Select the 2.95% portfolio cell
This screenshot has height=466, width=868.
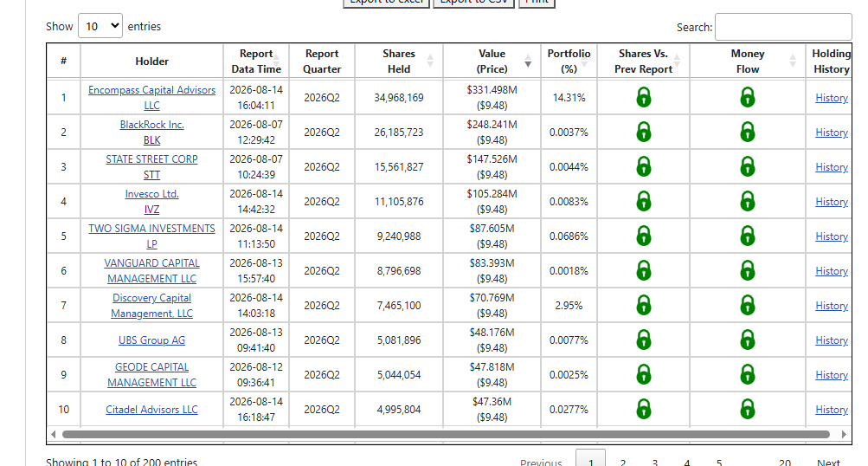[x=569, y=305]
